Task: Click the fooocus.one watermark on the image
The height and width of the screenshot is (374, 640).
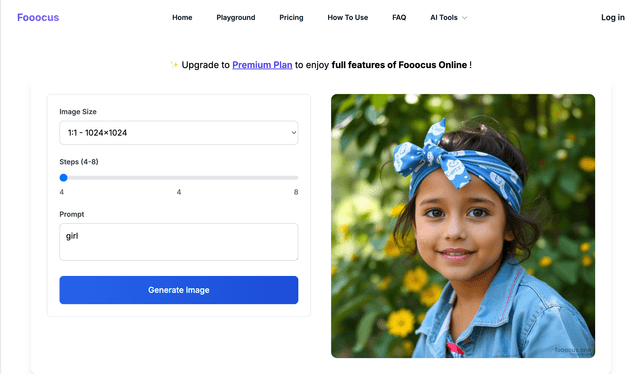Action: tap(573, 350)
